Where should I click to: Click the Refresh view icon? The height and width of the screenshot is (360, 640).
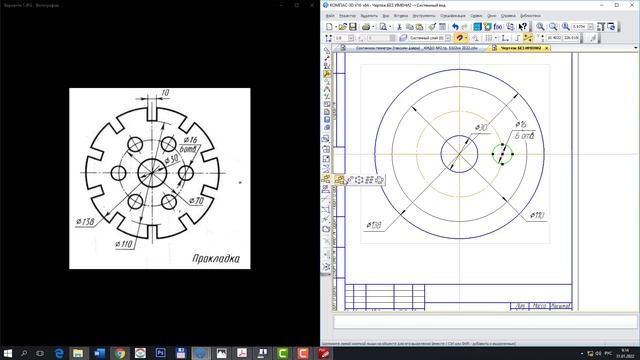[611, 27]
